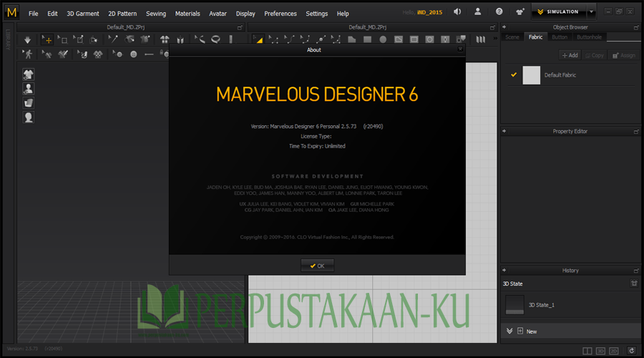Select the Buttonhole line tool
The width and height of the screenshot is (644, 358).
(x=149, y=54)
